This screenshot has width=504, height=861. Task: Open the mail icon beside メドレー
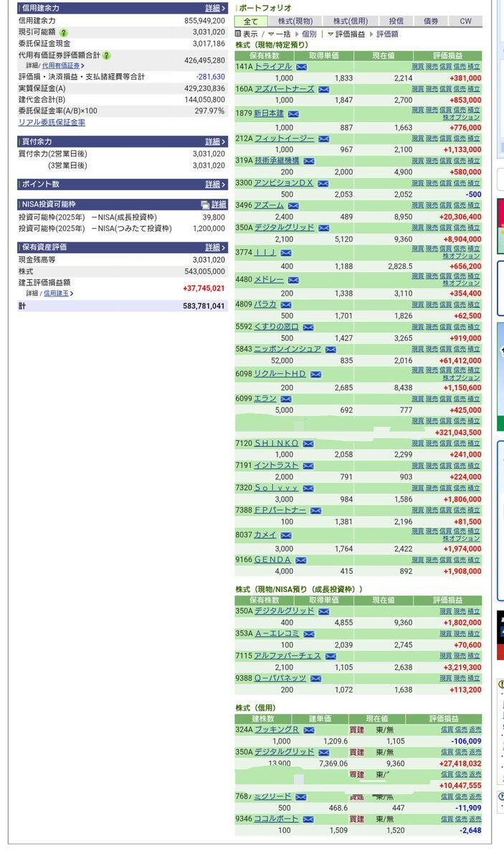(293, 280)
